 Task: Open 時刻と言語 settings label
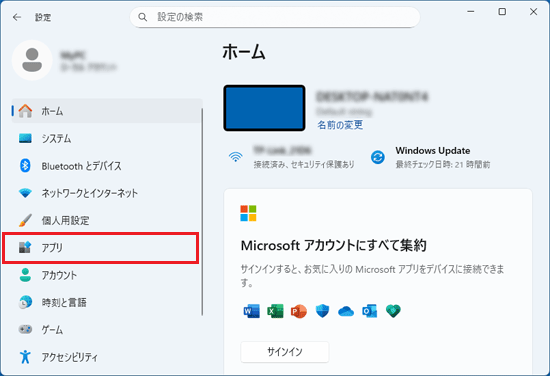pyautogui.click(x=64, y=302)
